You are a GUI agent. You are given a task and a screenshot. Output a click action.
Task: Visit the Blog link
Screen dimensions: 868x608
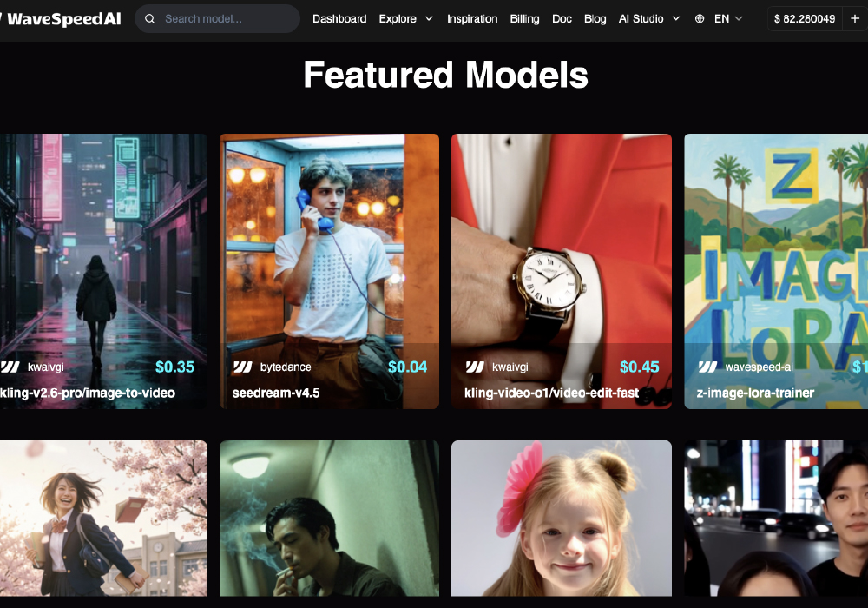click(x=595, y=19)
